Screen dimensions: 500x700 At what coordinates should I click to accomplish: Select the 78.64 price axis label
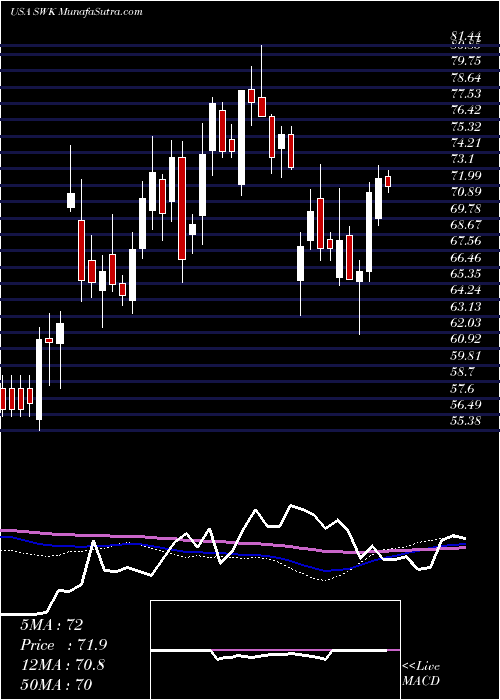point(465,78)
